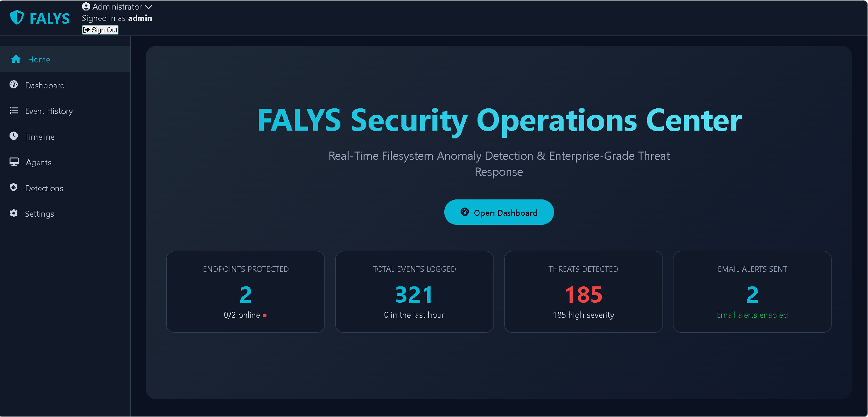868x417 pixels.
Task: Click the 'Signed in as admin' text
Action: pyautogui.click(x=117, y=18)
